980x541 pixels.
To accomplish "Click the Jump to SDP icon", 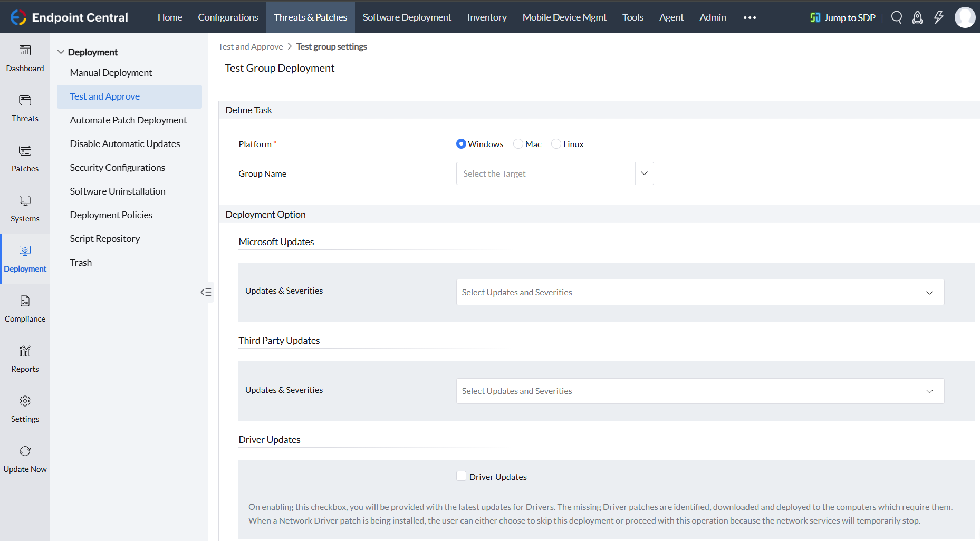I will coord(815,17).
